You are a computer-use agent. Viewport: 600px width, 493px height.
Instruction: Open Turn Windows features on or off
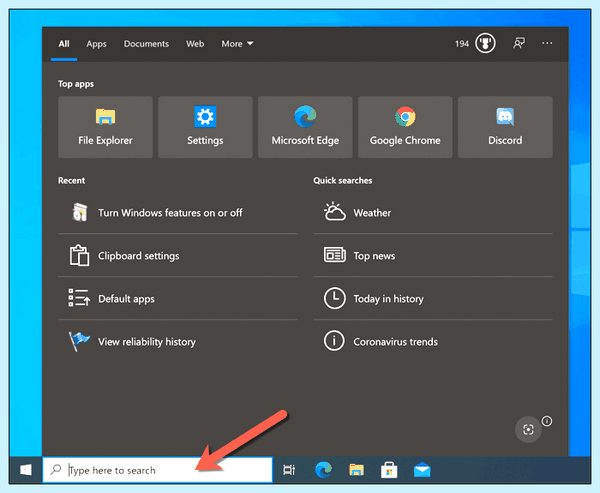click(x=178, y=213)
